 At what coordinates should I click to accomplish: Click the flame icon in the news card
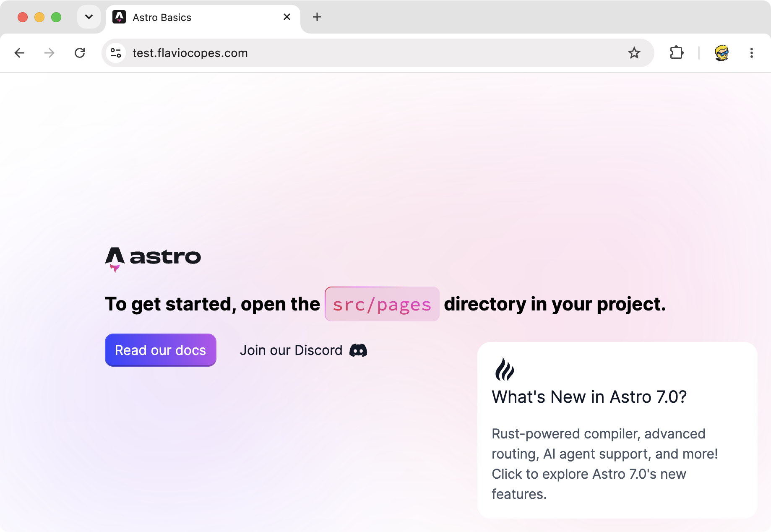click(x=504, y=369)
